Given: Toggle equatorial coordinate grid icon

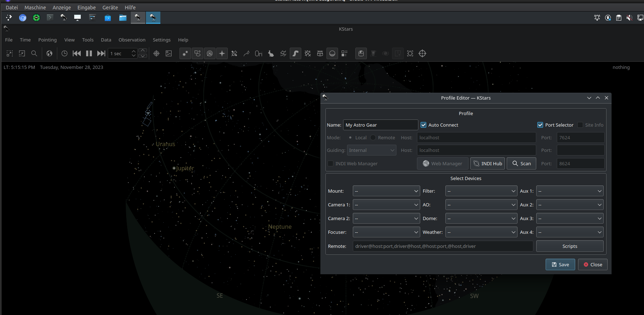Looking at the screenshot, I should (308, 53).
